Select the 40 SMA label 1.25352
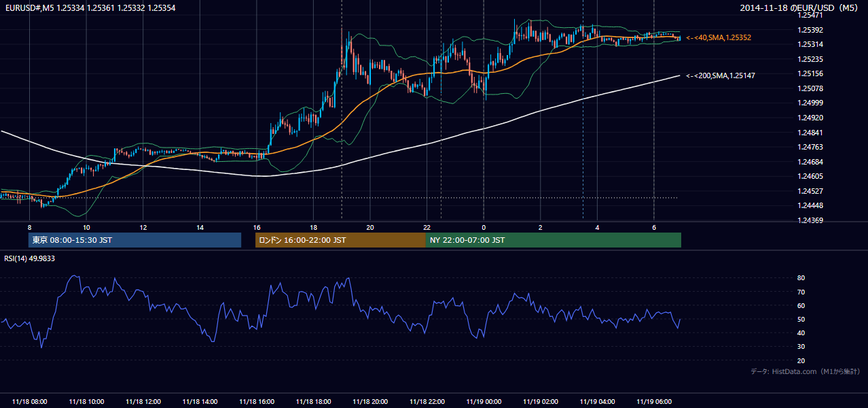Viewport: 868px width, 408px height. tap(719, 37)
